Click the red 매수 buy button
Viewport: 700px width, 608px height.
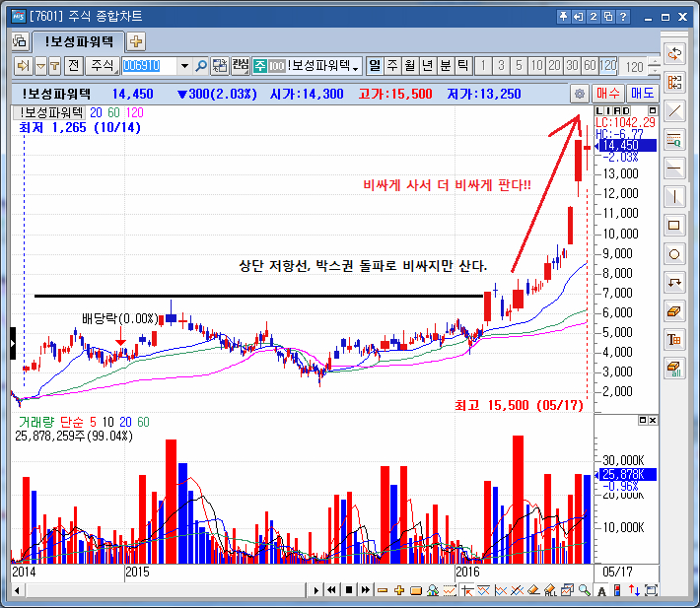(608, 94)
